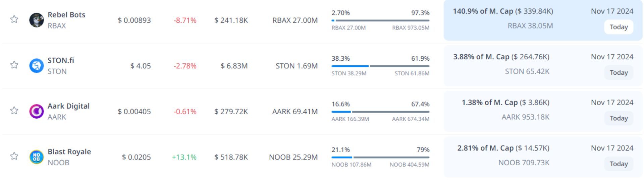Click Today button in Aark Digital row
Screen dimensions: 644x181
point(619,118)
